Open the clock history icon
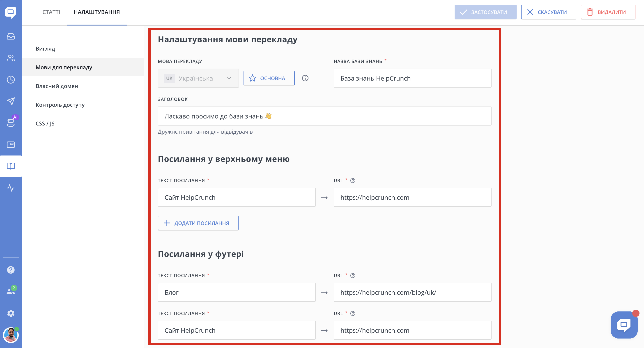This screenshot has width=644, height=348. [x=11, y=80]
